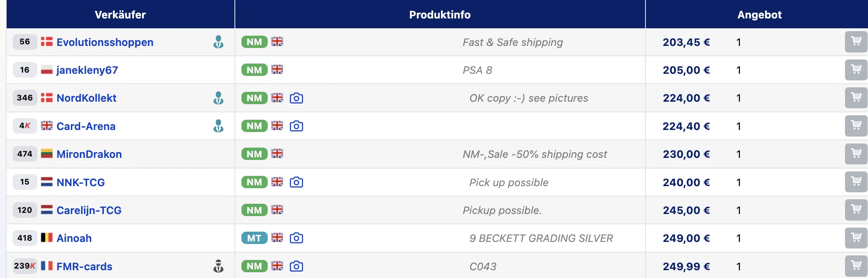868x278 pixels.
Task: Click the NM condition badge for Carelijn-TCG
Action: pos(255,210)
